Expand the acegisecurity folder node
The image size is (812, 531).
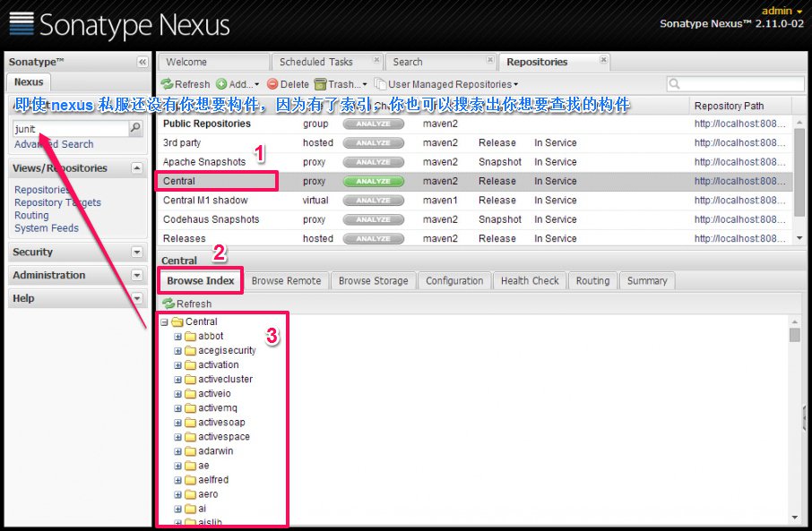coord(177,351)
